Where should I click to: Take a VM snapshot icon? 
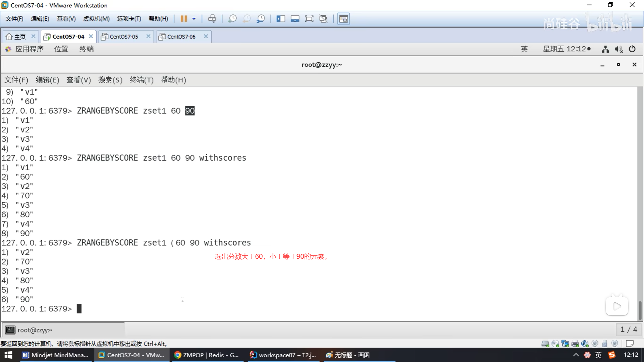tap(232, 19)
